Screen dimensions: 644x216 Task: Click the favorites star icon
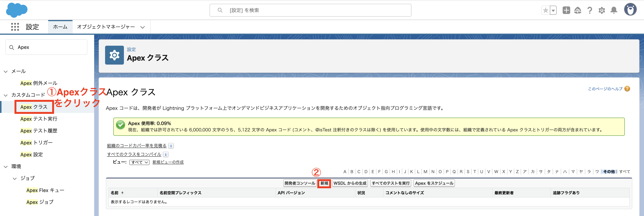coord(546,10)
